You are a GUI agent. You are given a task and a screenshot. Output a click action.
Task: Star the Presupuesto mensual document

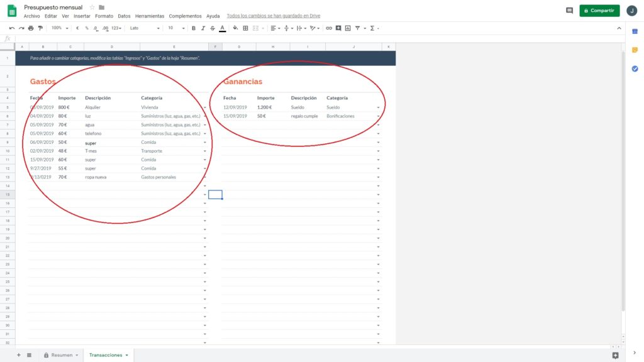pos(92,8)
